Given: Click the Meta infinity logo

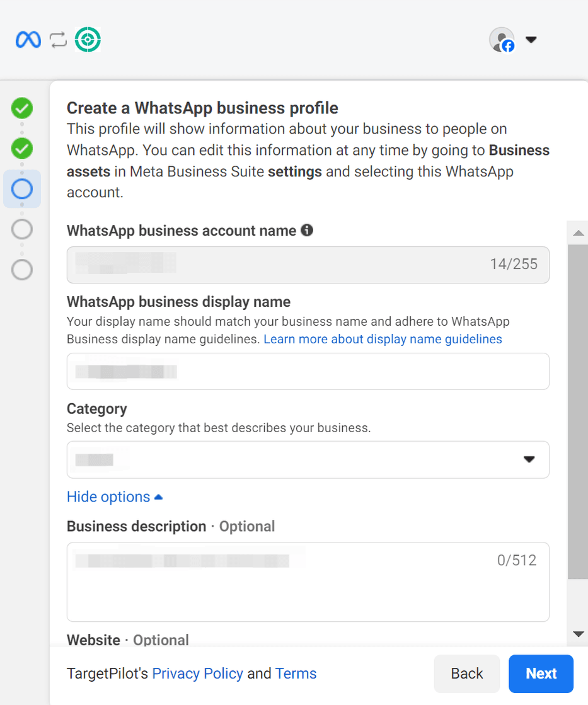Looking at the screenshot, I should click(x=28, y=40).
